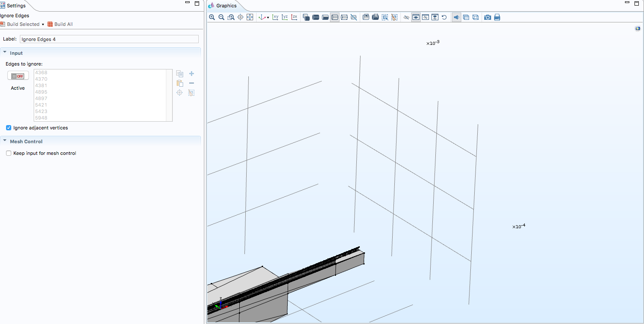The image size is (644, 324).
Task: Take a snapshot with the camera icon
Action: [488, 17]
